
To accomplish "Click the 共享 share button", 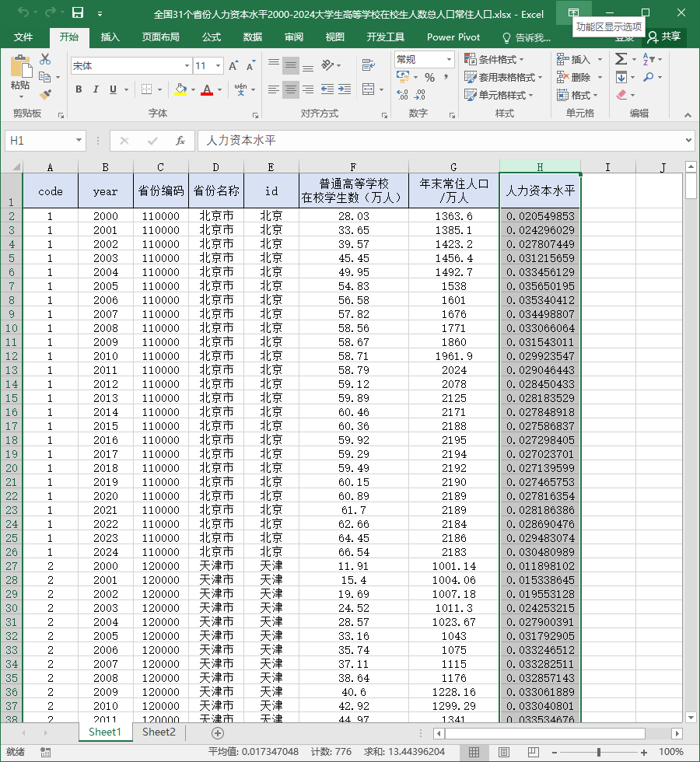I will pos(664,37).
